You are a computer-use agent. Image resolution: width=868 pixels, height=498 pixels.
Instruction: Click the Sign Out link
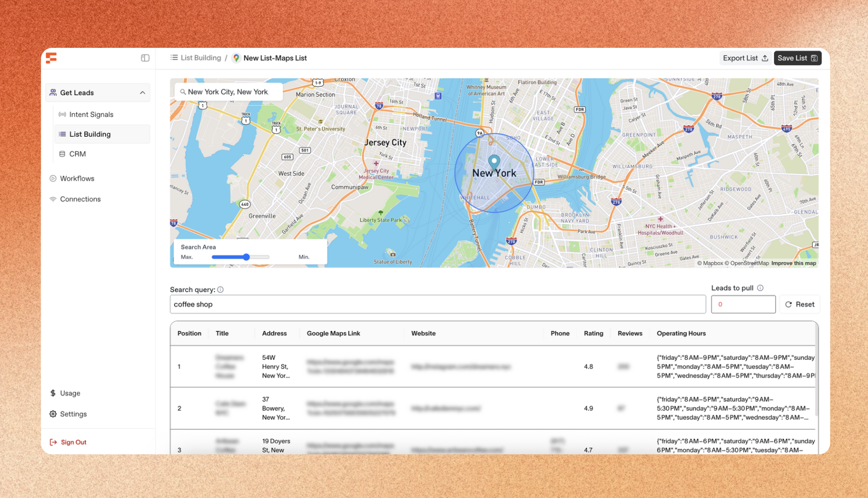pyautogui.click(x=73, y=442)
